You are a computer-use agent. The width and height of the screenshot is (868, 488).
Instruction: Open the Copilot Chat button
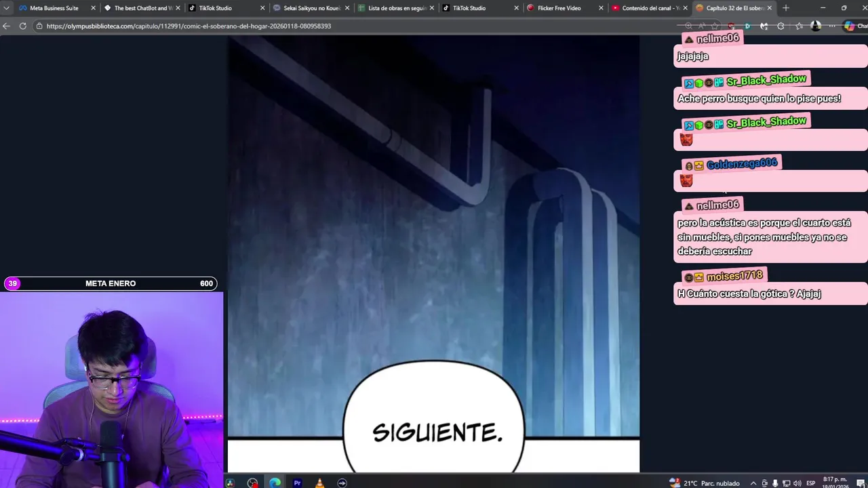point(856,26)
